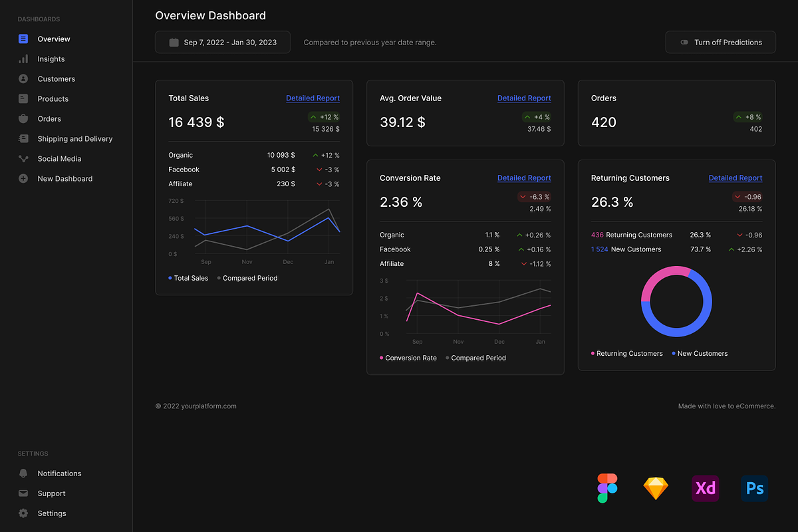
Task: Click the © 2022 yourplatform.com footer text
Action: [196, 406]
